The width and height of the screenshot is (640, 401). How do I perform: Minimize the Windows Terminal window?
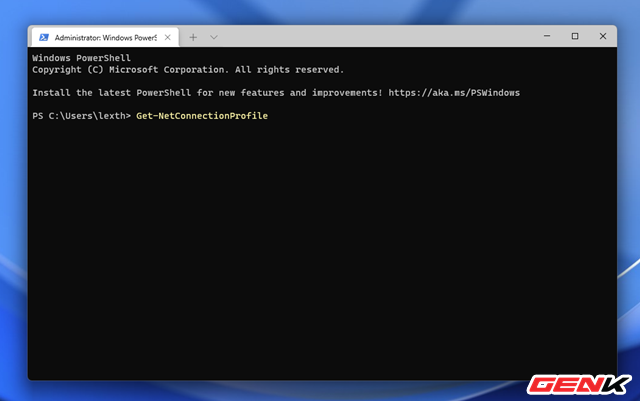coord(547,36)
